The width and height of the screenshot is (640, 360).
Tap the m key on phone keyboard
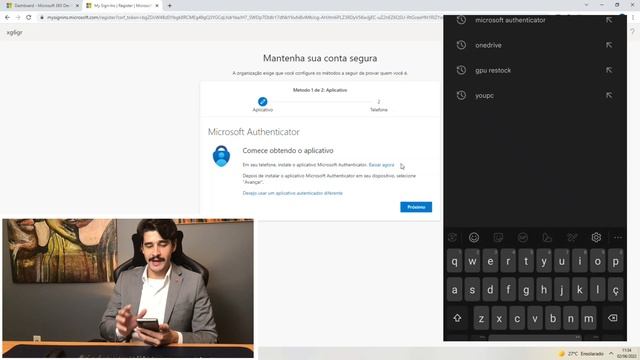pos(589,318)
